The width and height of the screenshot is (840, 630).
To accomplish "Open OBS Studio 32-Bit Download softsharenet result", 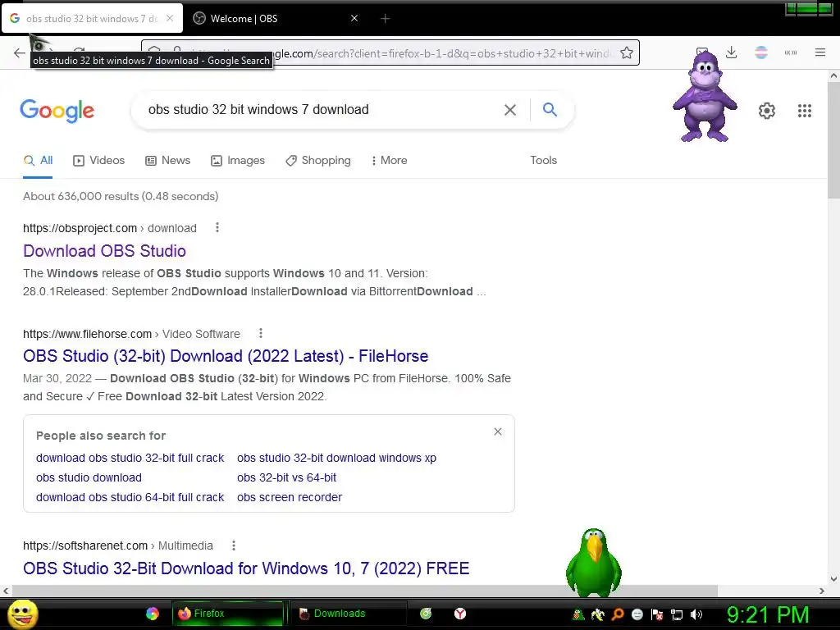I will pyautogui.click(x=246, y=568).
